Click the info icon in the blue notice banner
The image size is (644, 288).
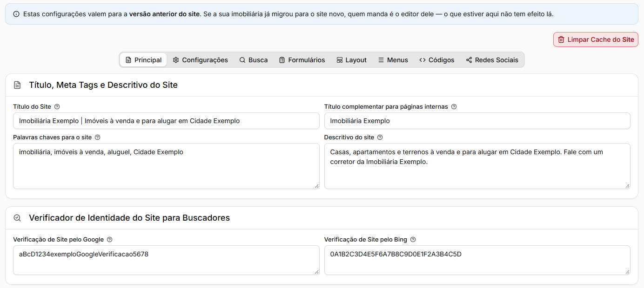pos(16,14)
